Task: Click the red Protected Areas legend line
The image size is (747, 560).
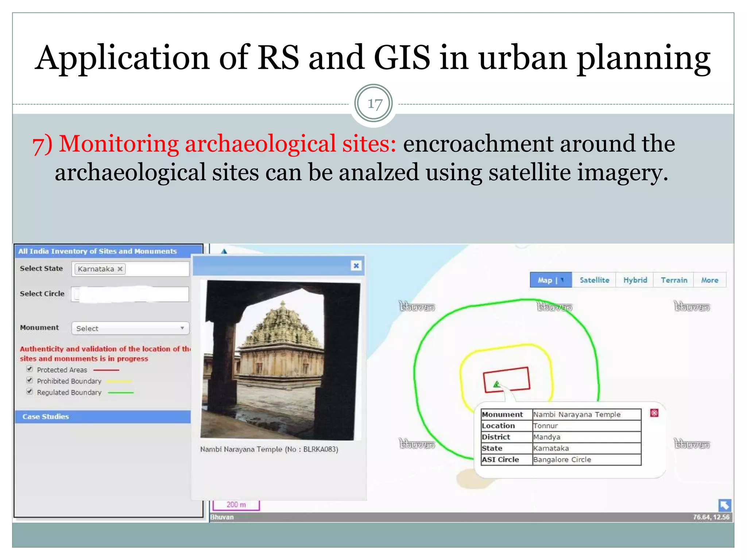Action: (106, 370)
